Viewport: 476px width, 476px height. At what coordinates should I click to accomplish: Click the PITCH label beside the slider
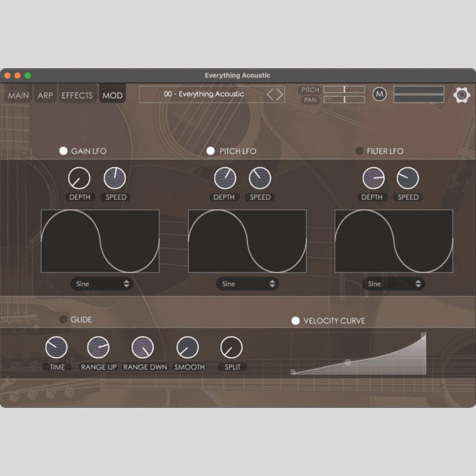[x=310, y=90]
